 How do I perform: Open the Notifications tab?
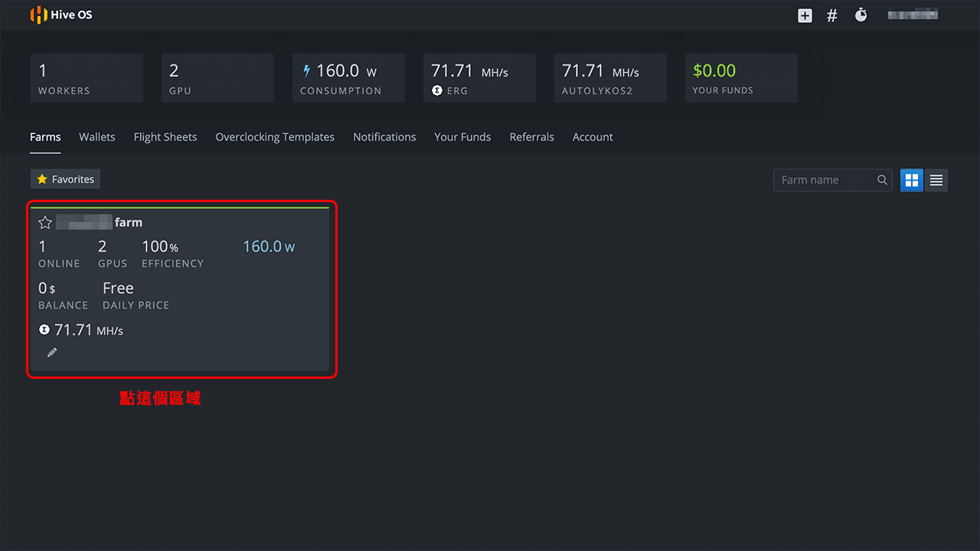click(x=384, y=137)
